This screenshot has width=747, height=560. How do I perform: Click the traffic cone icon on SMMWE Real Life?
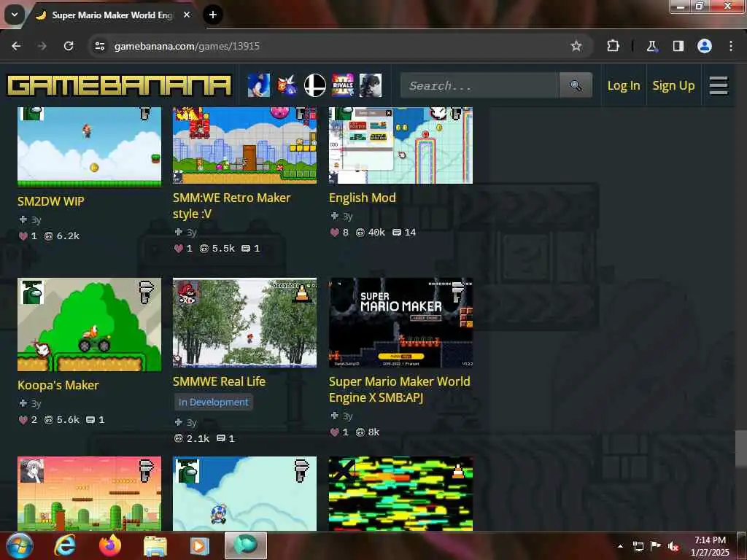tap(302, 293)
